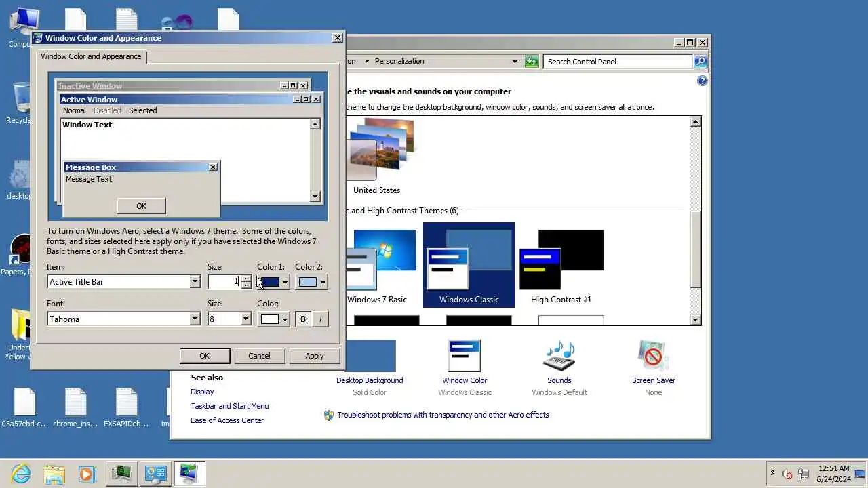Click the Control Panel help icon
Viewport: 868px width, 488px height.
point(702,81)
